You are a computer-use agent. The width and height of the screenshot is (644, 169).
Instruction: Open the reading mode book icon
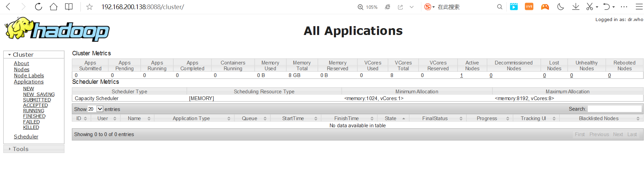coord(69,7)
